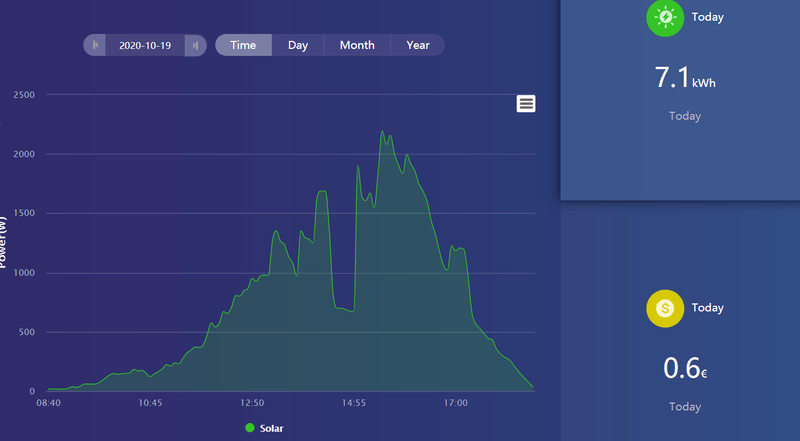Click the 2000 y-axis label
800x441 pixels.
[24, 154]
